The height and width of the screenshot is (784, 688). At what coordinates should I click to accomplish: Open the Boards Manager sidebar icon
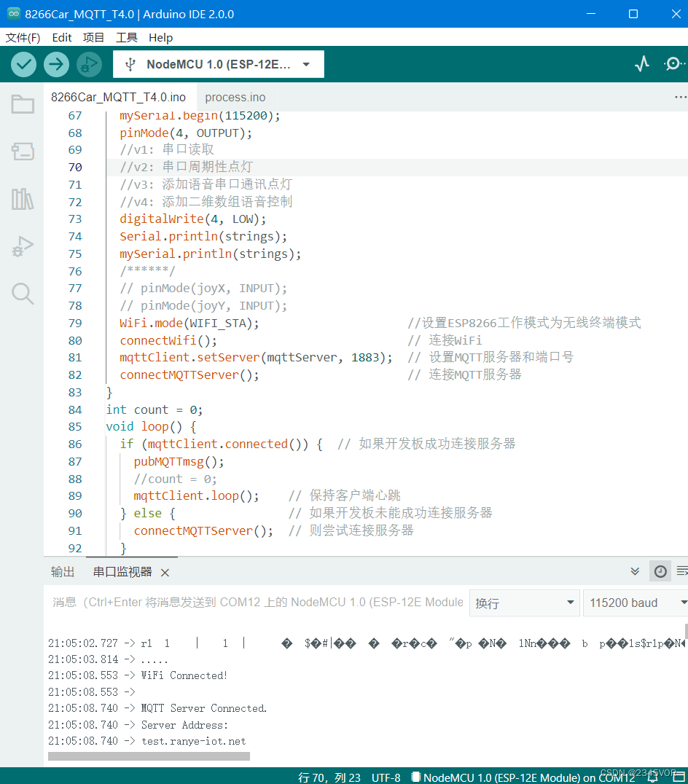[23, 152]
